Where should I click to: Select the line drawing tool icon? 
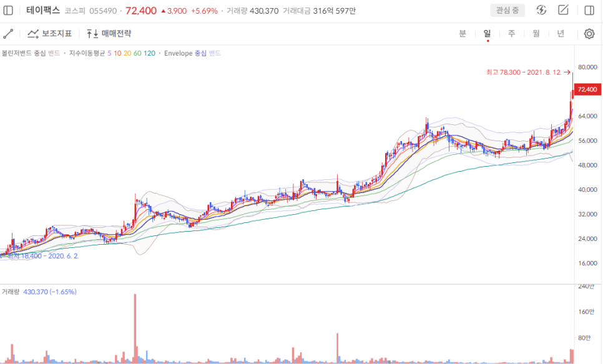[x=8, y=34]
